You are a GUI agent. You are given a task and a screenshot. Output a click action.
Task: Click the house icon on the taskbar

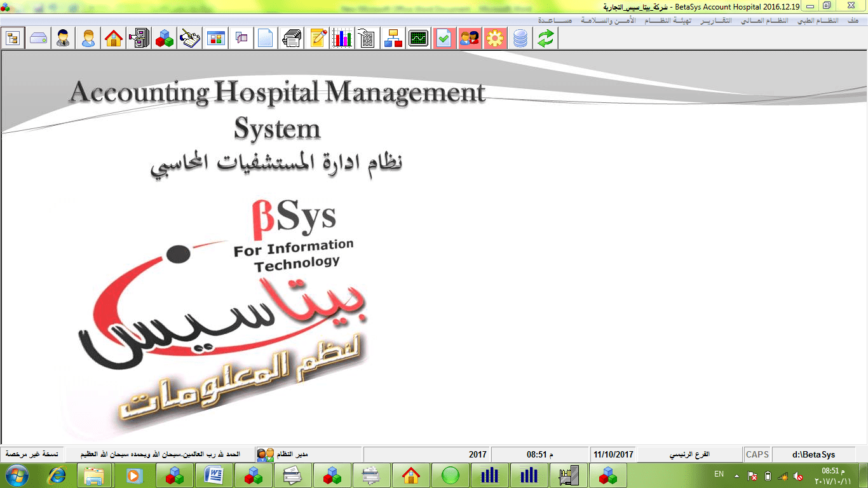411,475
